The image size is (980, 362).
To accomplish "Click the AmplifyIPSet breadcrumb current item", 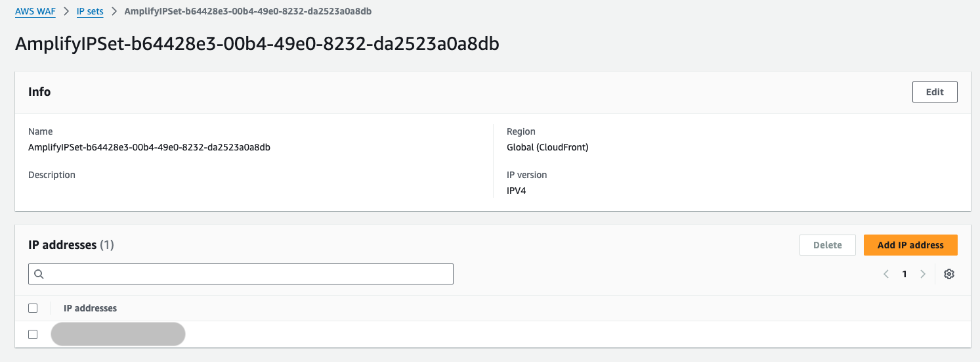I will point(250,12).
